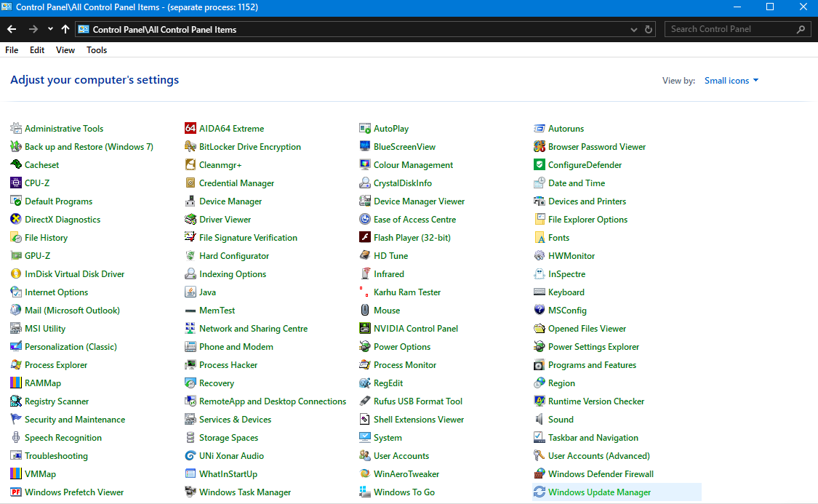The image size is (818, 504).
Task: Open RemoteApp and Desktop Connections link
Action: (x=273, y=401)
